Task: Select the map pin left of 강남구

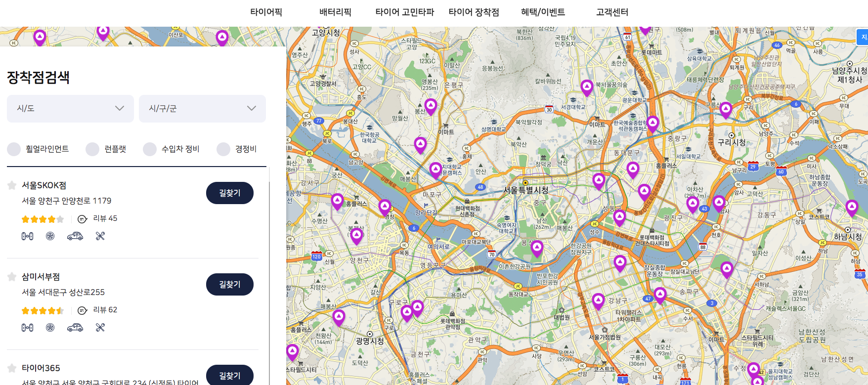Action: coord(599,301)
